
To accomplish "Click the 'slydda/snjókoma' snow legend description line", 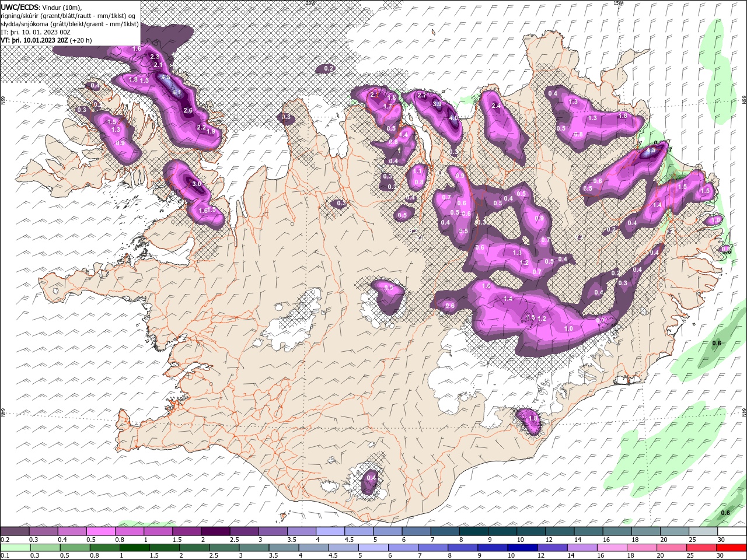I will tap(70, 24).
